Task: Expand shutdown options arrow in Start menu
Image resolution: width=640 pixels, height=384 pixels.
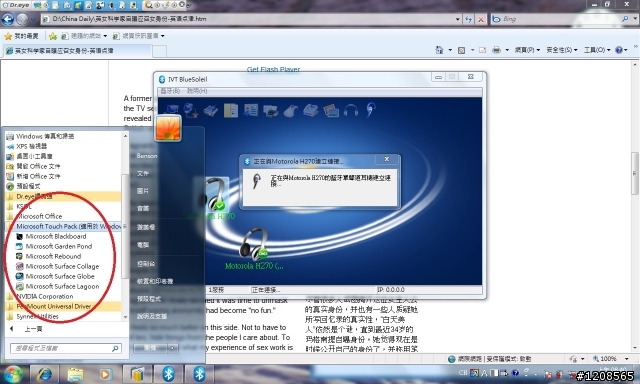Action: pyautogui.click(x=173, y=348)
